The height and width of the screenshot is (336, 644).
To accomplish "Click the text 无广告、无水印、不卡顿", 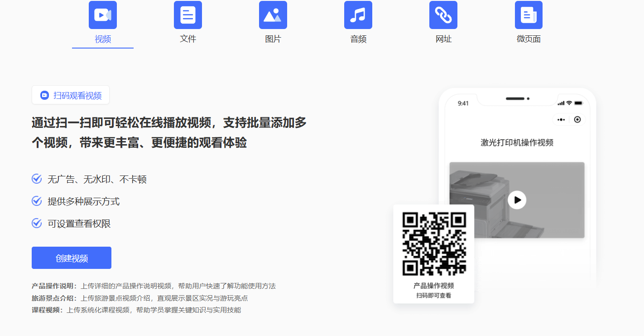I will (x=97, y=180).
